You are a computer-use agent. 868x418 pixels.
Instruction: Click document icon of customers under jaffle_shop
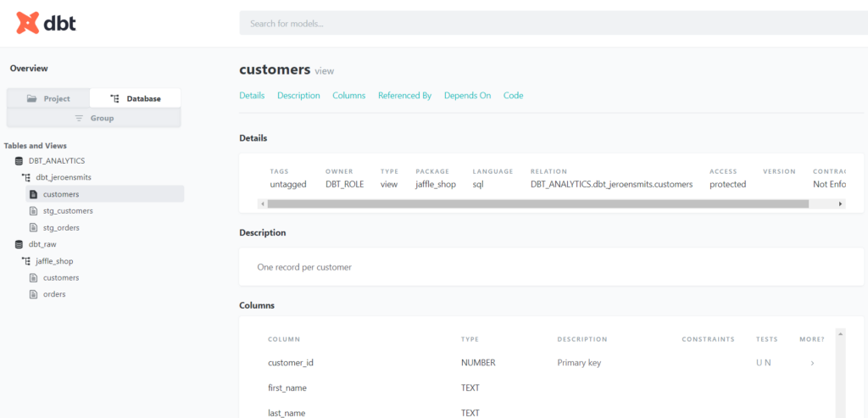click(33, 277)
